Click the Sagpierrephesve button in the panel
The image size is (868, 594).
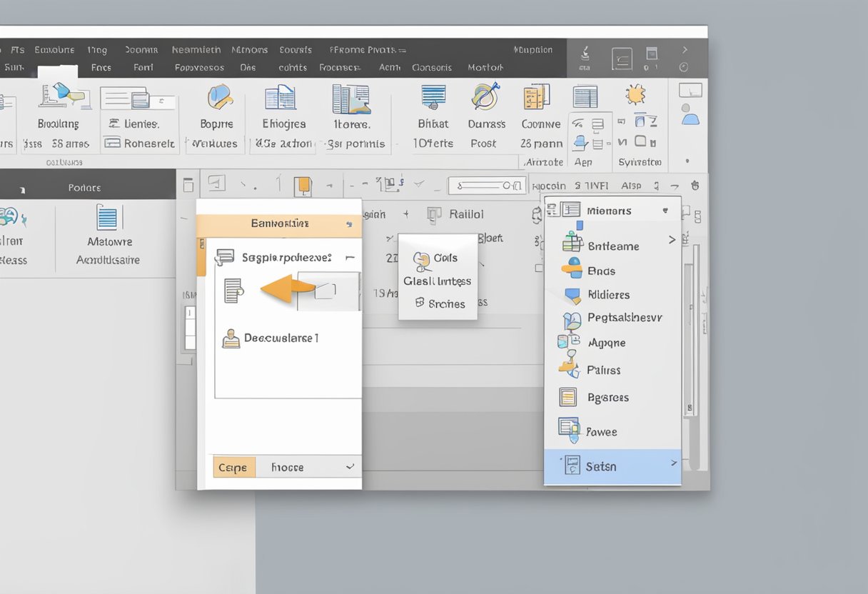pyautogui.click(x=285, y=257)
